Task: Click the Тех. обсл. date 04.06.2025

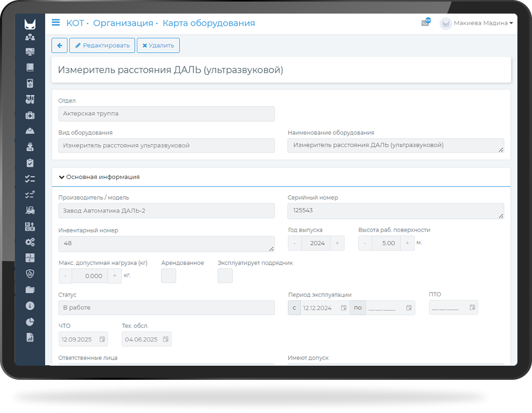Action: [x=146, y=340]
